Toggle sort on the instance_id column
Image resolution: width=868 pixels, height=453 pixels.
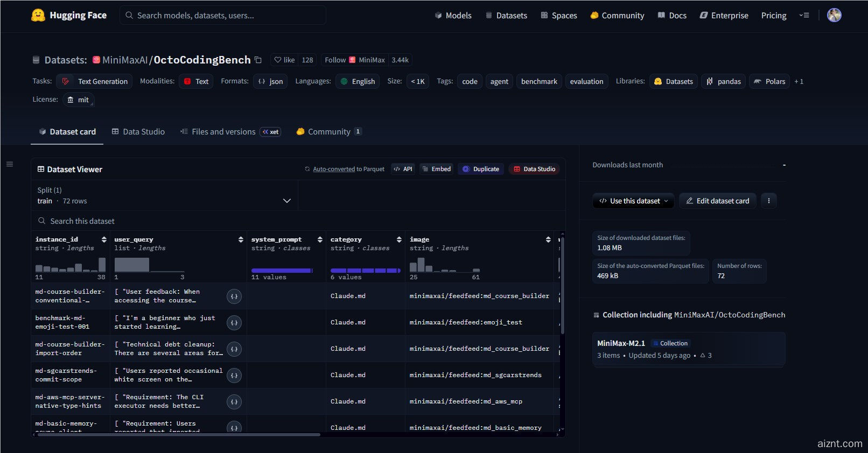pyautogui.click(x=104, y=239)
